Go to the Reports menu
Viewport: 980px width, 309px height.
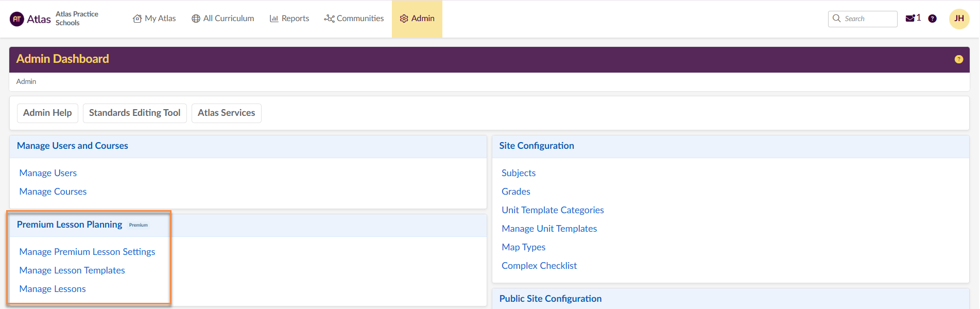[x=289, y=19]
